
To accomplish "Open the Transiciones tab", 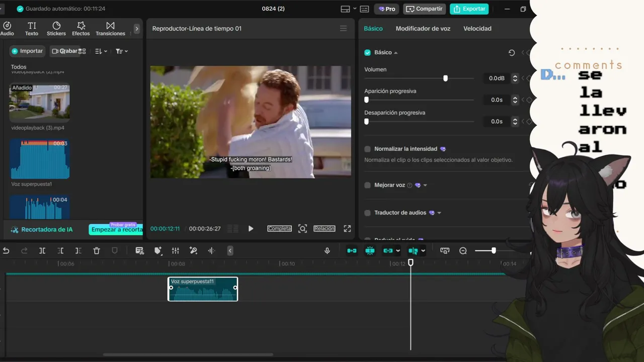I will [110, 29].
